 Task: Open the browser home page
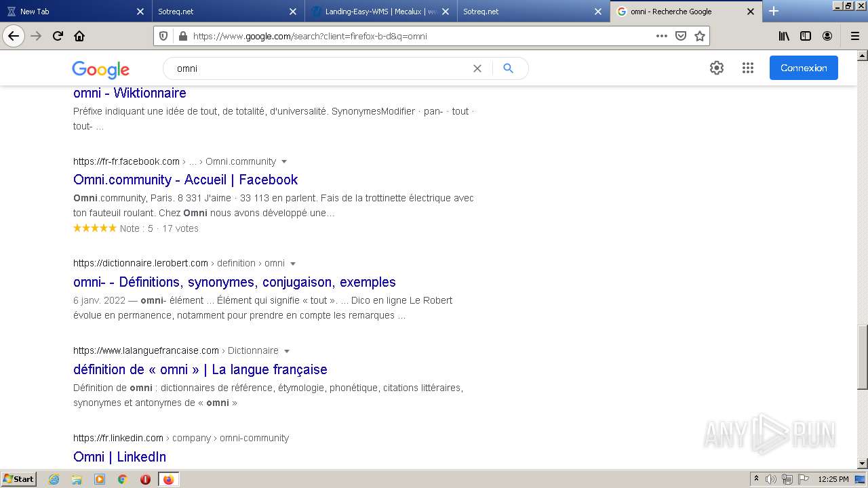pos(79,36)
